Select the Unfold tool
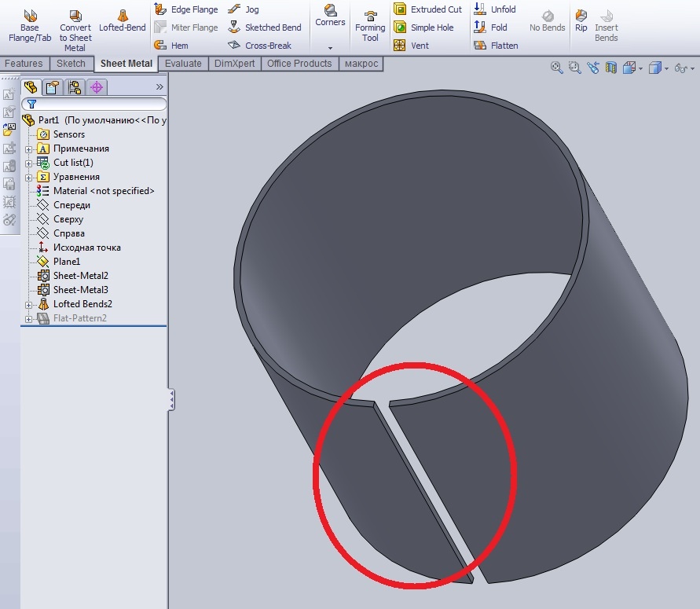This screenshot has height=609, width=700. (x=495, y=9)
